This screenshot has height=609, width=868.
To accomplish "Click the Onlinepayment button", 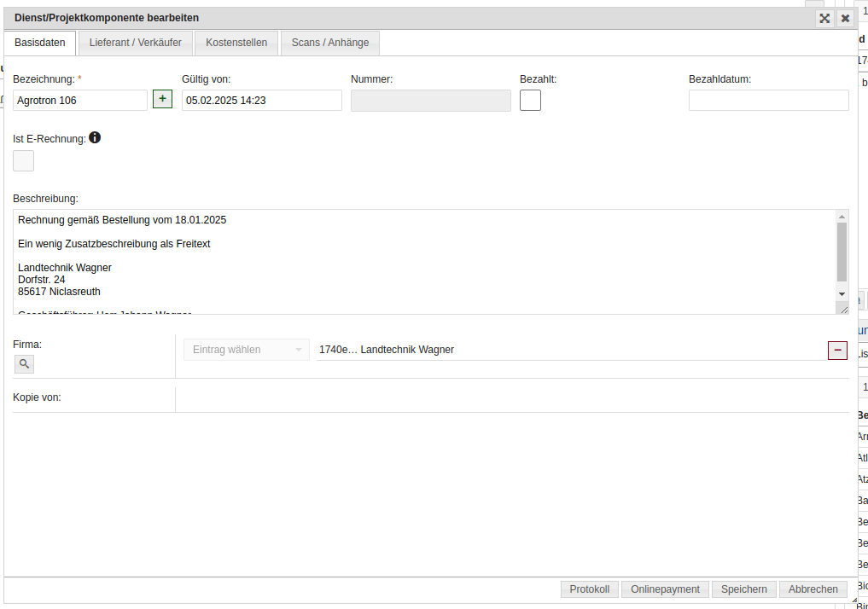I will pos(665,589).
